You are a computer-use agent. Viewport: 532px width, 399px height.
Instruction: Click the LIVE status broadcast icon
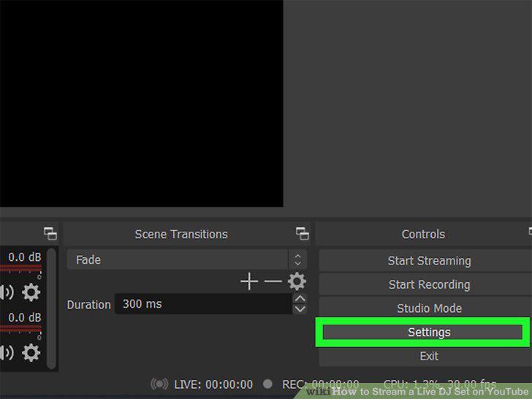159,384
